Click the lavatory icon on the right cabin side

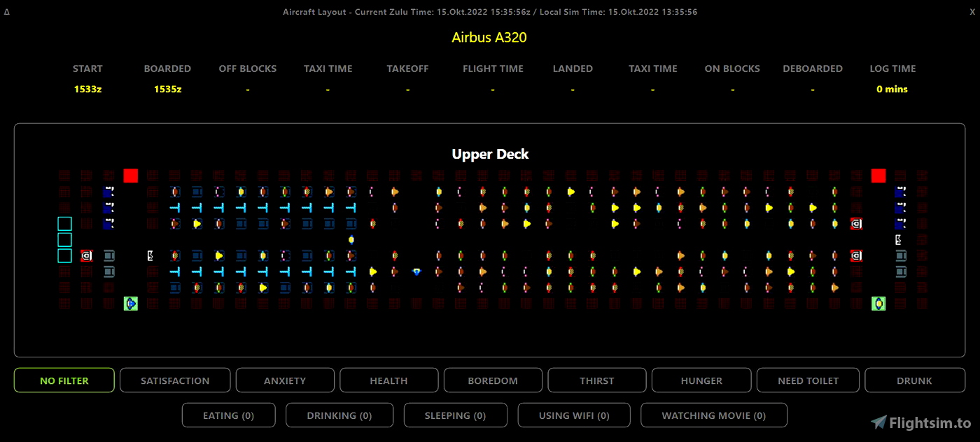point(855,224)
